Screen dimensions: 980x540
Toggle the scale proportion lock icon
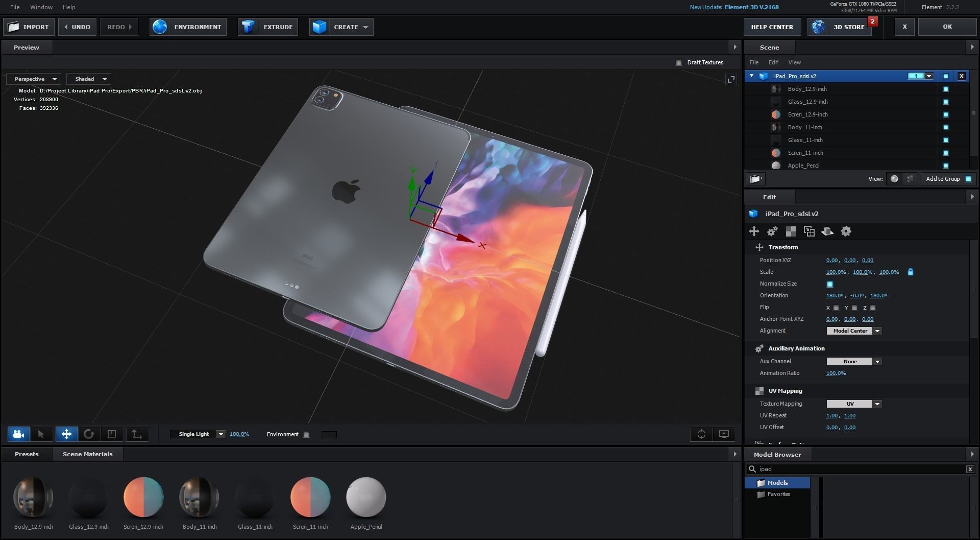pos(911,272)
